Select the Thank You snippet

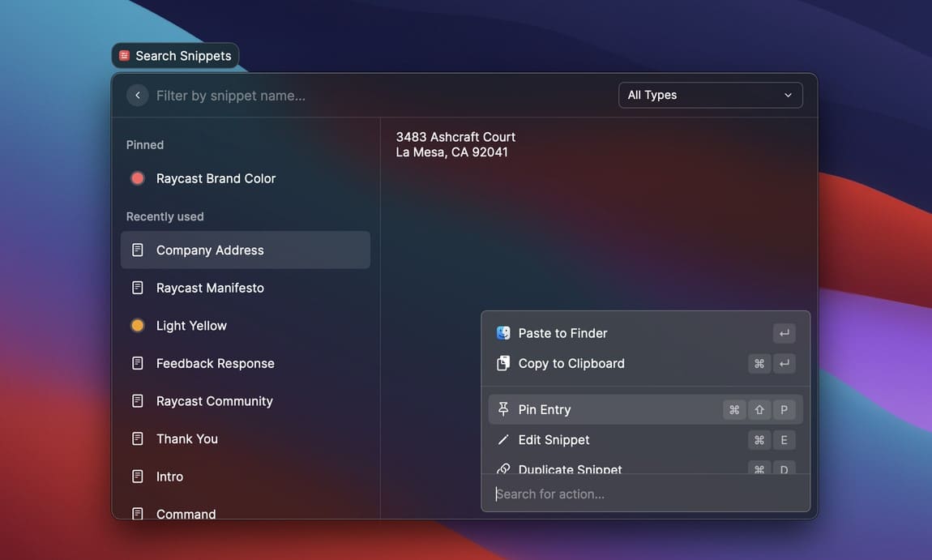187,438
